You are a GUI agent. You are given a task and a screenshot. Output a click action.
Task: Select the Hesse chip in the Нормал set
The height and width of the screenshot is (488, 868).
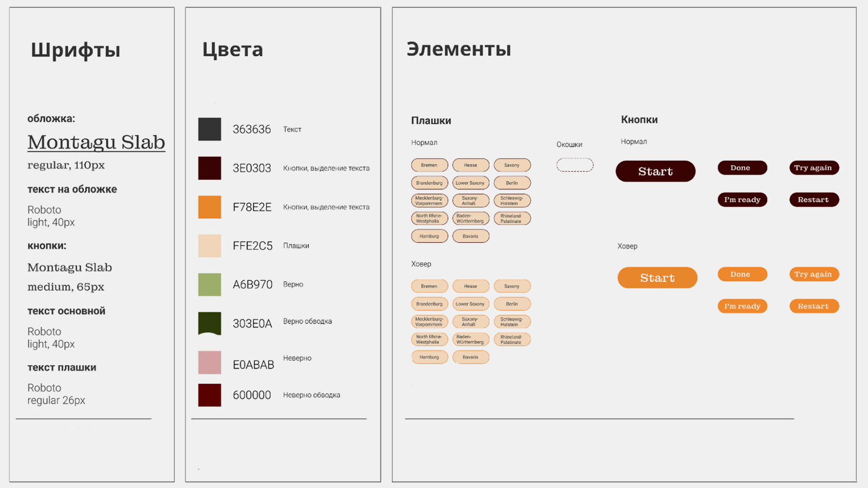point(471,165)
